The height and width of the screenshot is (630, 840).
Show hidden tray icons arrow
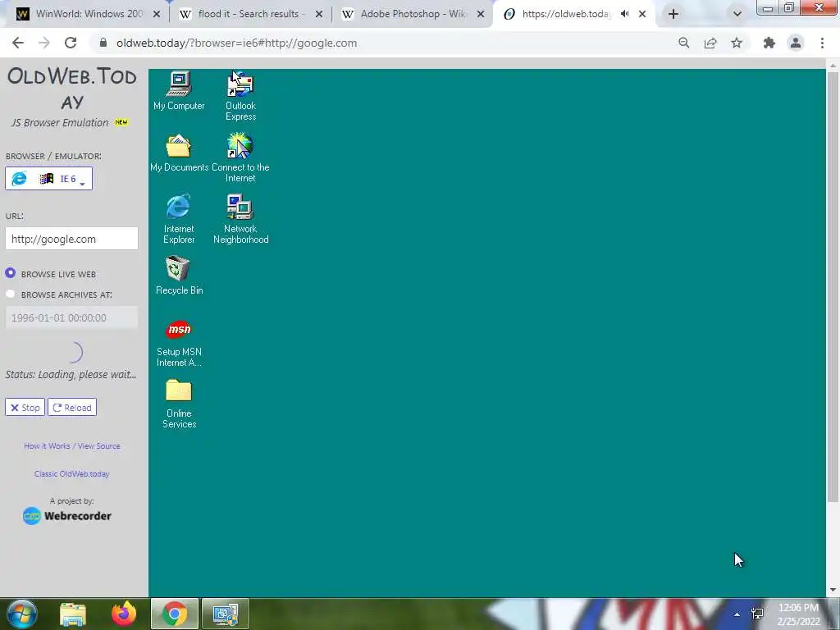(x=737, y=614)
